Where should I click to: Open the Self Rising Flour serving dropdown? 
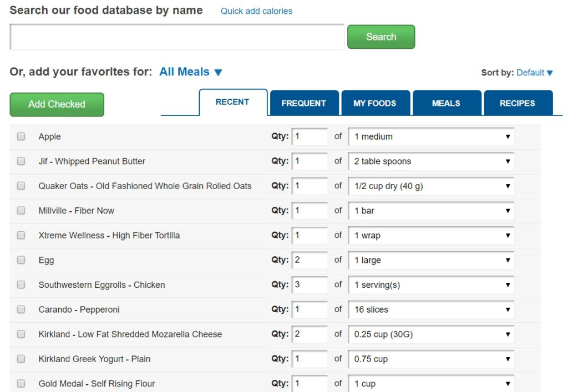coord(431,383)
